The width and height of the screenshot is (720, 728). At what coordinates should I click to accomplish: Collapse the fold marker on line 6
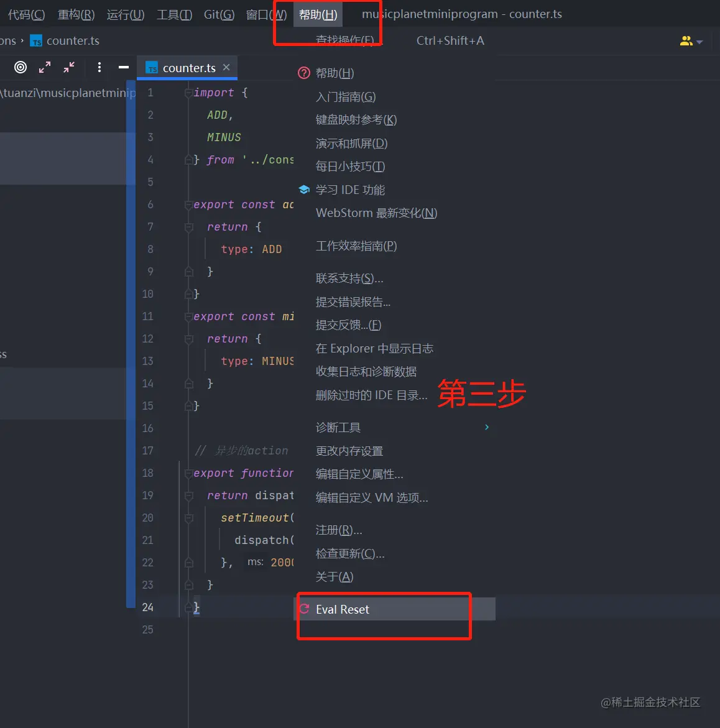point(188,205)
